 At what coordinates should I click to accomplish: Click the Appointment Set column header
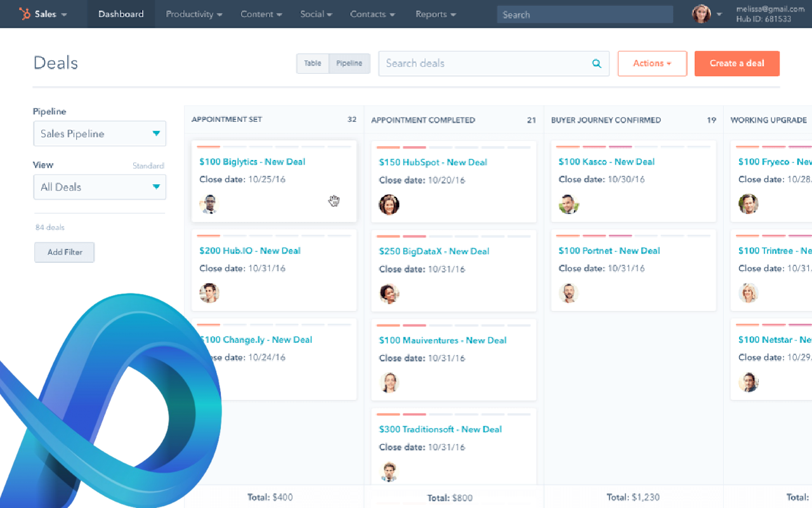[x=226, y=119]
